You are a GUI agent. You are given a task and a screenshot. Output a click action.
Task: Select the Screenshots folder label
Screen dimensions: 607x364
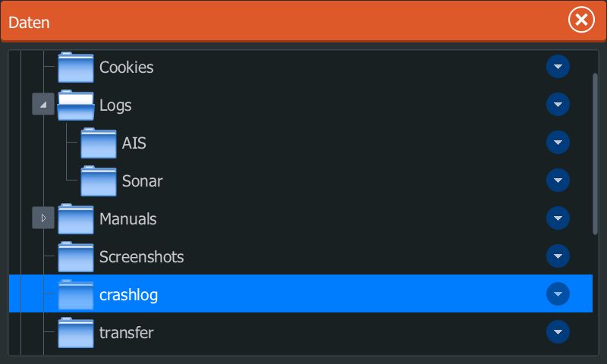(141, 256)
